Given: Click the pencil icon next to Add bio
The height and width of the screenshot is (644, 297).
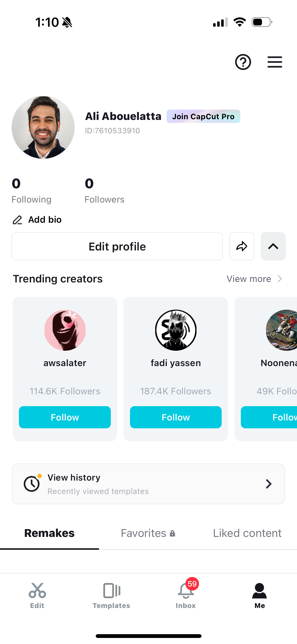Looking at the screenshot, I should point(17,220).
